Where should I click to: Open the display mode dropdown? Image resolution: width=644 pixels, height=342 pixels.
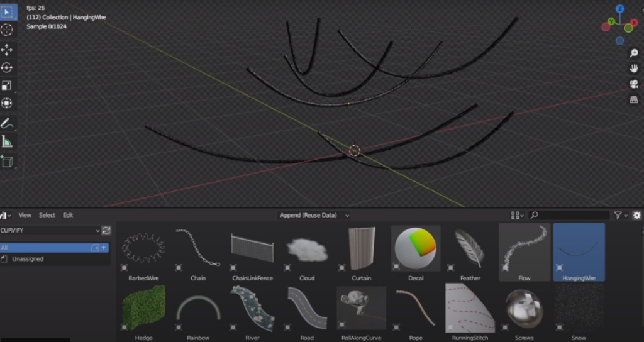tap(517, 215)
